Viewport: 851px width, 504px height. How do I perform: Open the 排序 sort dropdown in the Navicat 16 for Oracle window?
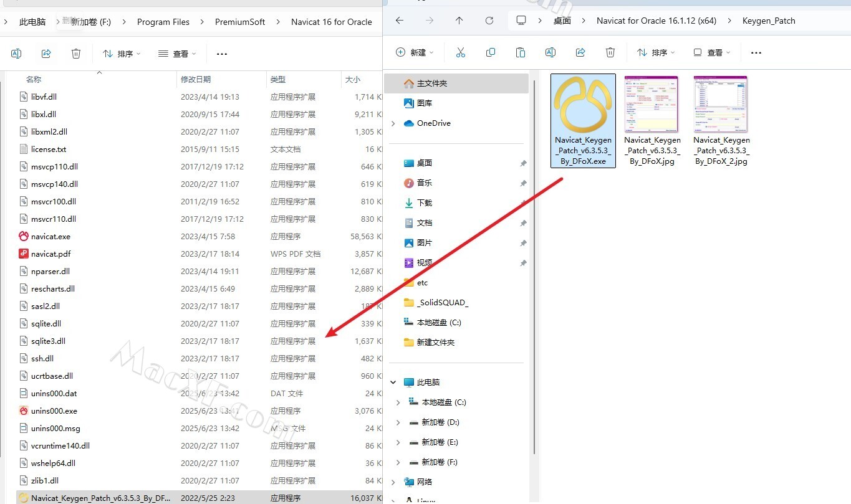(122, 54)
